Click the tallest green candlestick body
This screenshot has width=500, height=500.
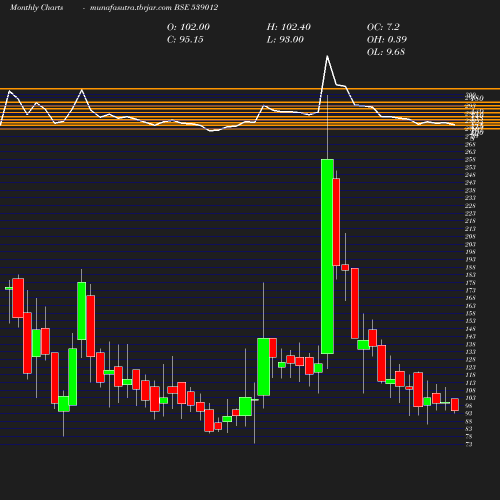tap(327, 256)
